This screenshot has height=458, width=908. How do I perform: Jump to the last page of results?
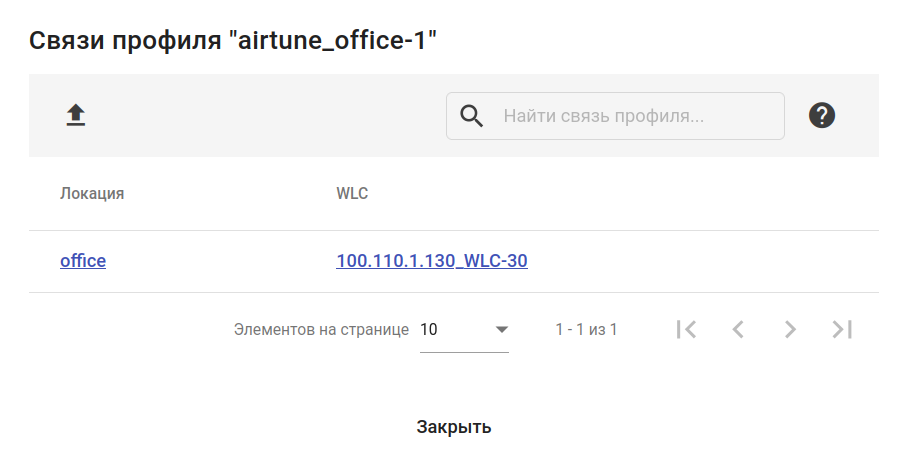click(842, 329)
